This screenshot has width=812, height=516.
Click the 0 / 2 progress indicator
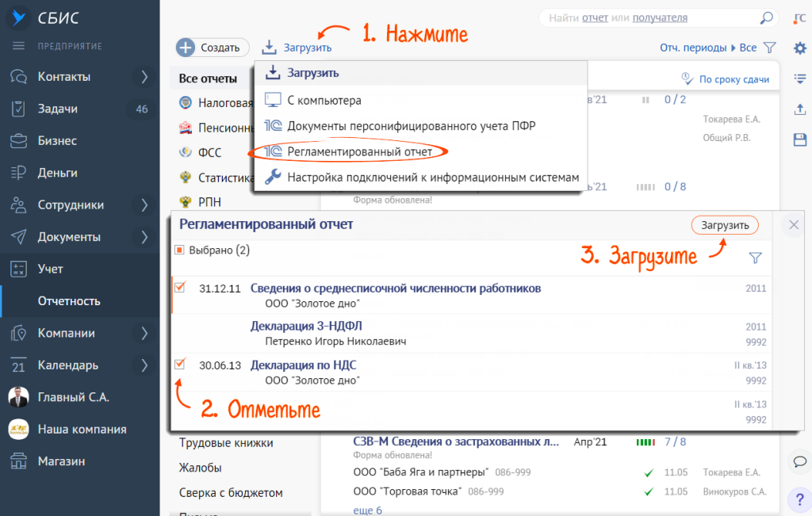(x=676, y=100)
